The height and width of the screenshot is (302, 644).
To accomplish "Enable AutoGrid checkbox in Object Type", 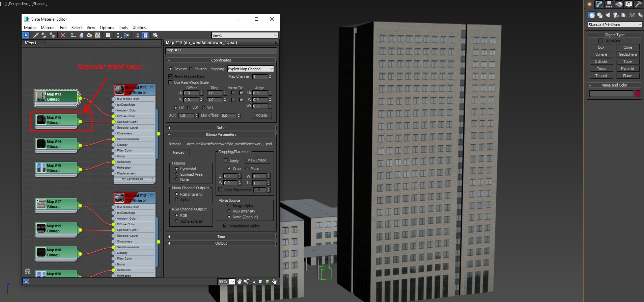I will tap(600, 41).
